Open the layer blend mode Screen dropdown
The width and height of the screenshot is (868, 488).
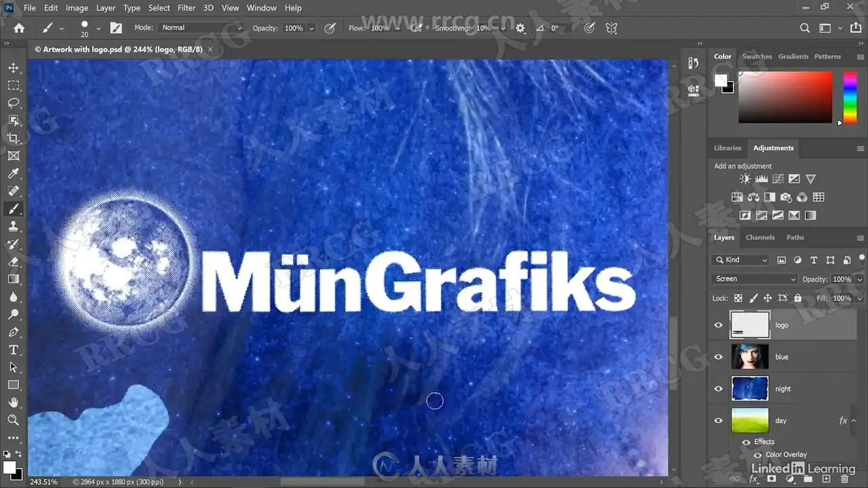(x=755, y=279)
